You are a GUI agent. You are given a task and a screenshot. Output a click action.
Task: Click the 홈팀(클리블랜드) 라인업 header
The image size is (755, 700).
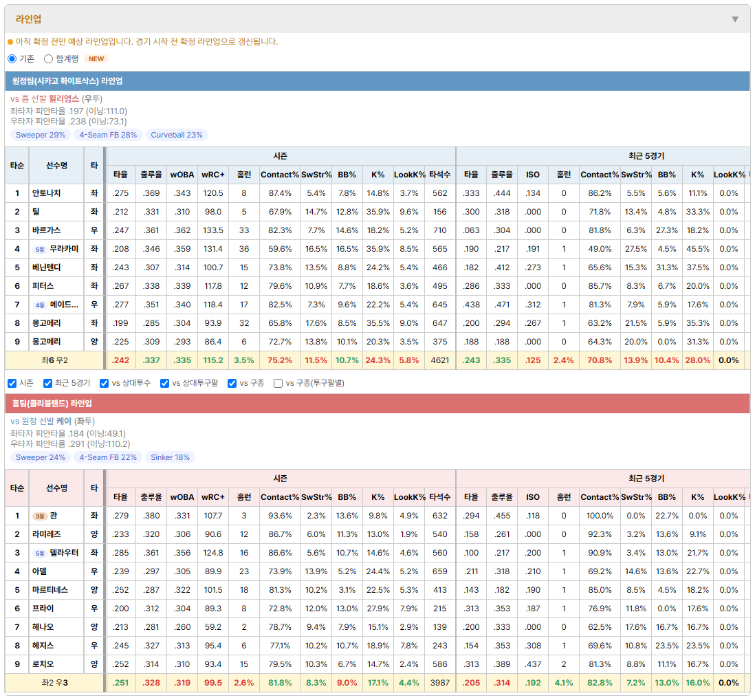coord(377,404)
